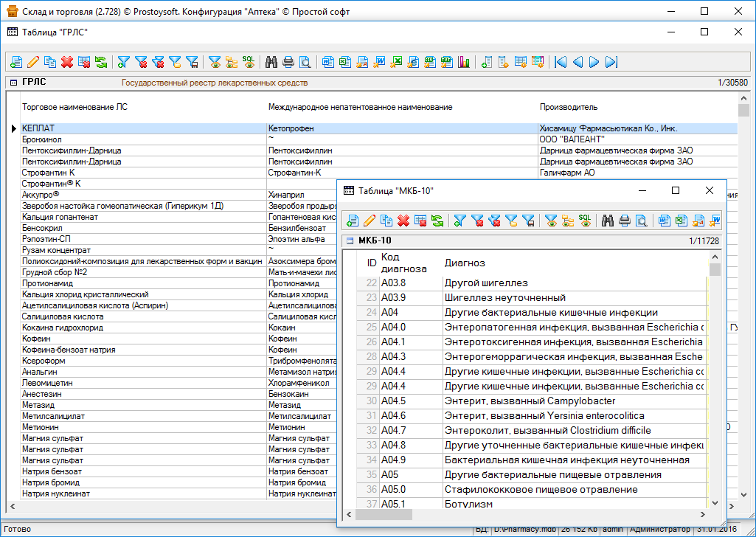This screenshot has height=537, width=756.
Task: Delete the record with the red X in the ГРЛС toolbar
Action: click(67, 62)
